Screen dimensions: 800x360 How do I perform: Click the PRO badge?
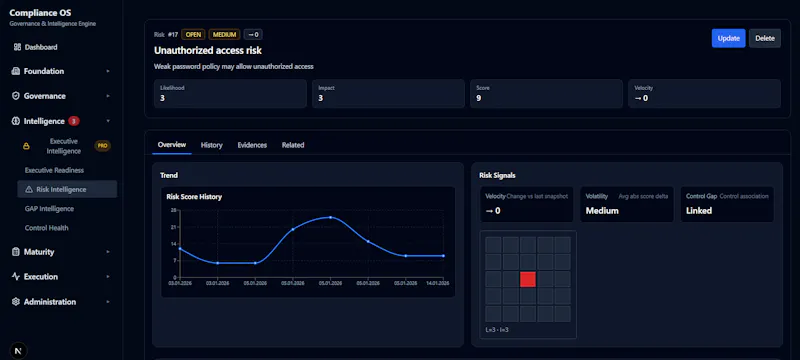103,146
